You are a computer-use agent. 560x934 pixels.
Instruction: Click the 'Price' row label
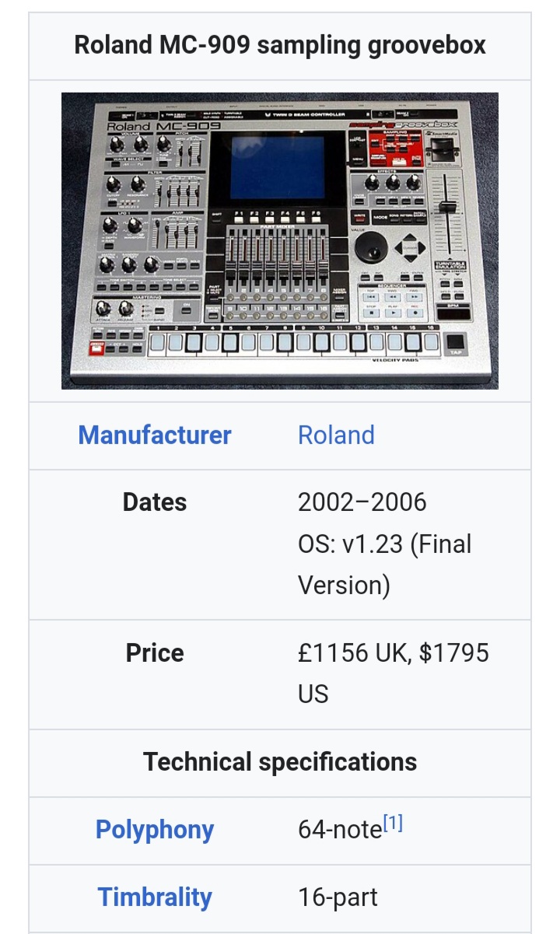[155, 652]
